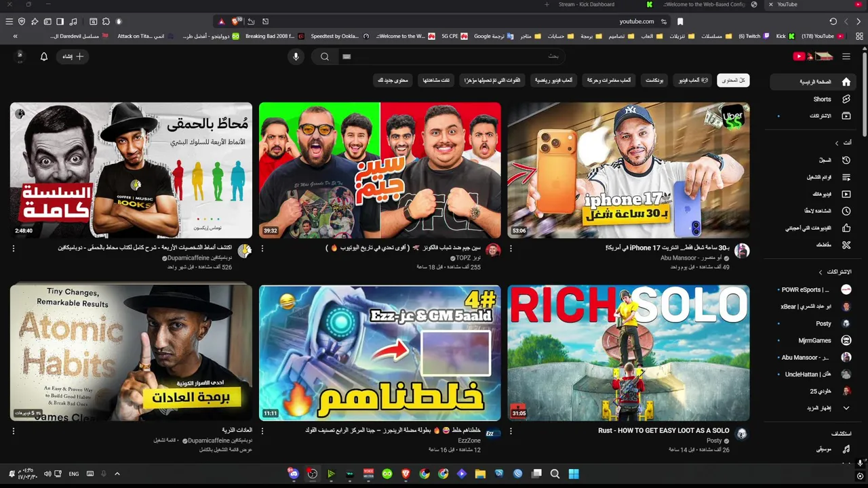The height and width of the screenshot is (488, 868).
Task: Open Abu Mansoor channel name under video
Action: [691, 258]
